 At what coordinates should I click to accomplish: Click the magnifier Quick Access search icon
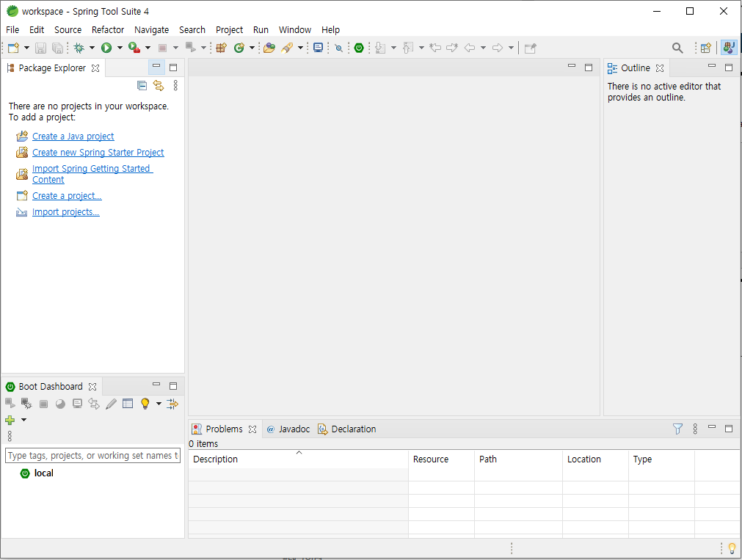click(677, 48)
